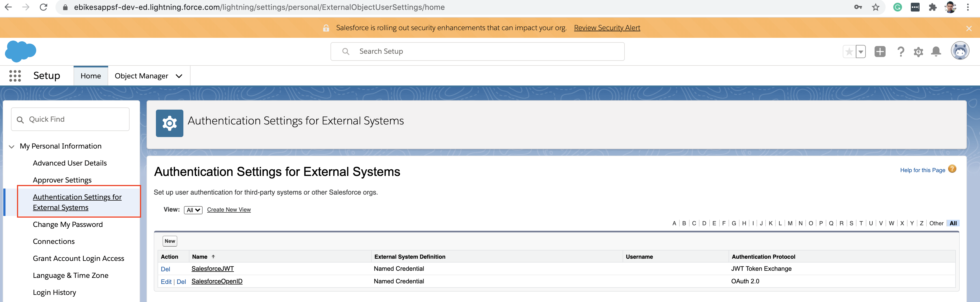
Task: Click the search magnifier icon in Quick Find
Action: tap(21, 119)
